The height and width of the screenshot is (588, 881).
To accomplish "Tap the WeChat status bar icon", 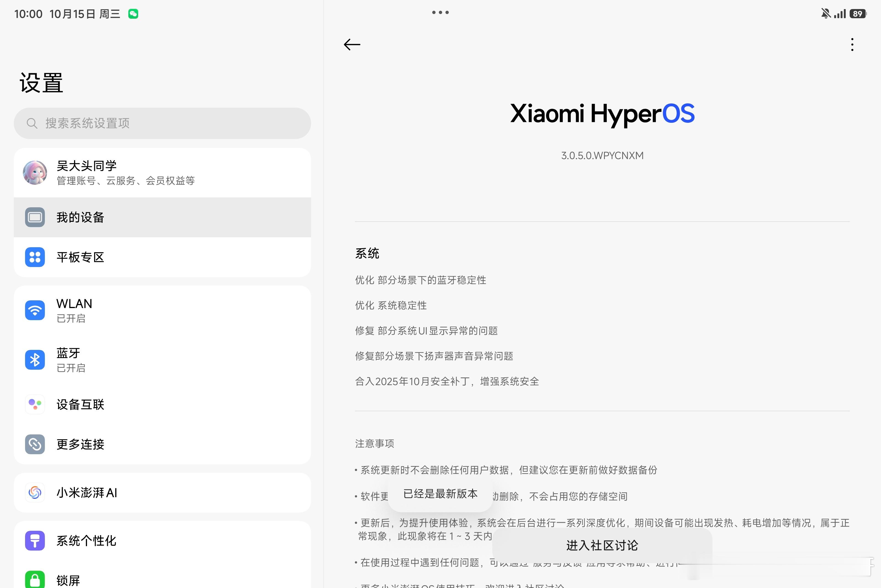I will pos(133,14).
